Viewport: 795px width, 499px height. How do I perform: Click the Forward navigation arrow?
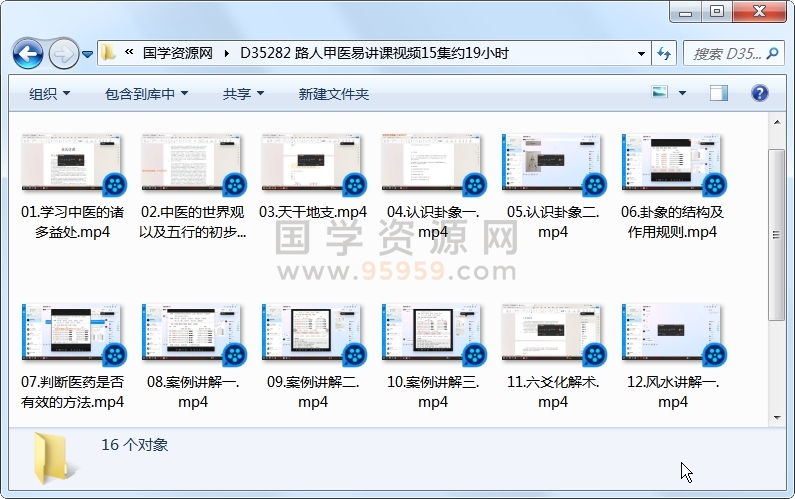(x=63, y=53)
